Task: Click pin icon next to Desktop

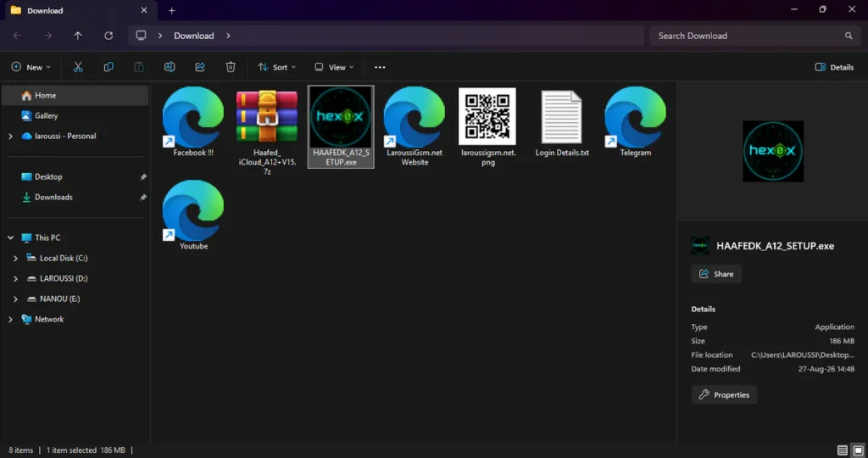Action: (142, 177)
